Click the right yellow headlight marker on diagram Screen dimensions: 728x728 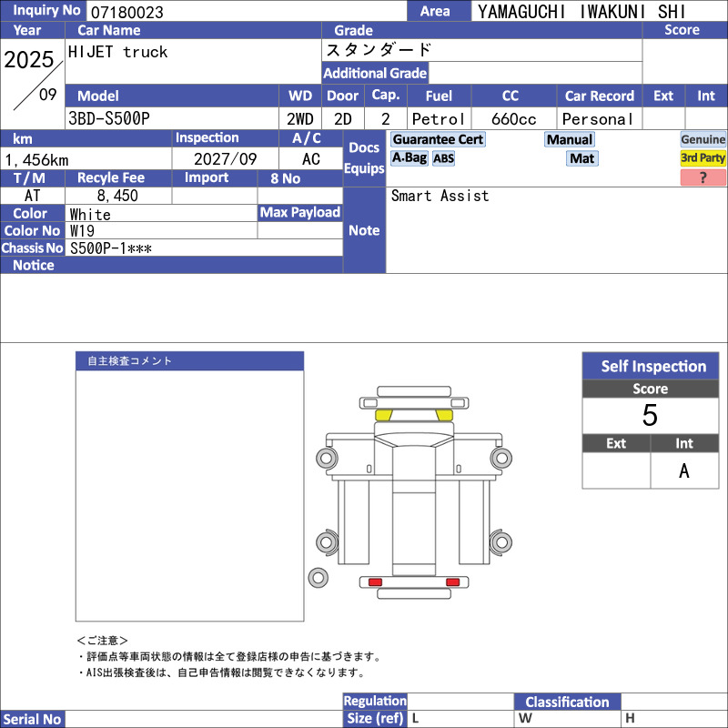coord(444,415)
